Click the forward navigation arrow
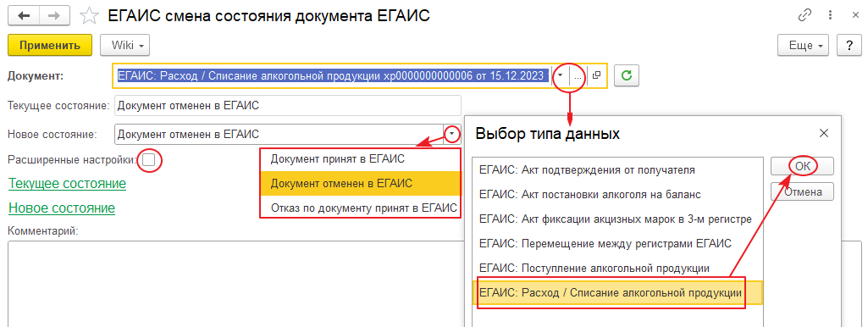The image size is (868, 327). (54, 16)
